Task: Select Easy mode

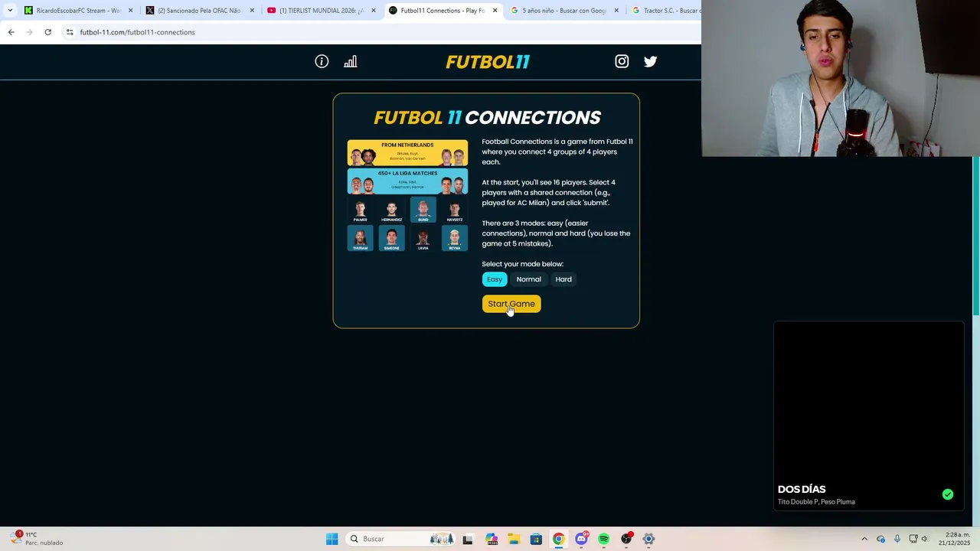Action: [495, 279]
